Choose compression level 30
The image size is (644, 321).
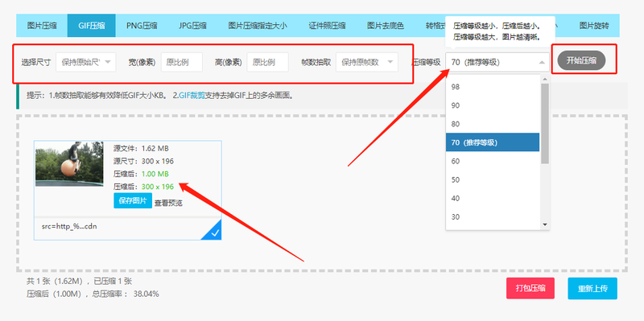click(x=493, y=216)
